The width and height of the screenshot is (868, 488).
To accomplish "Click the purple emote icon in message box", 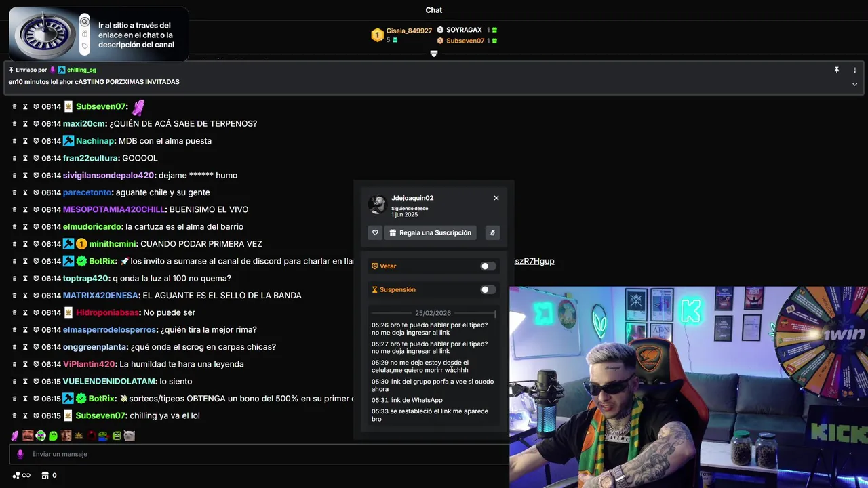I will [x=20, y=454].
